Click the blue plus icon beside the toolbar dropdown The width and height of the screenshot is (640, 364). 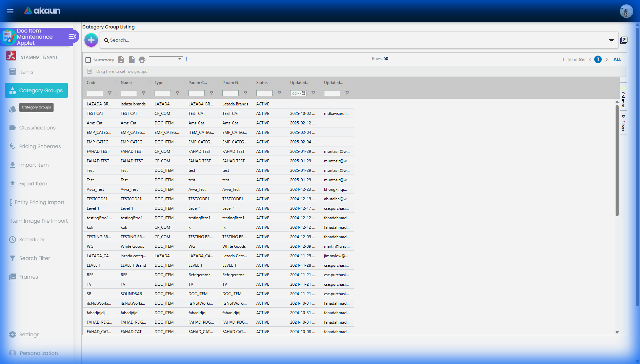(187, 59)
